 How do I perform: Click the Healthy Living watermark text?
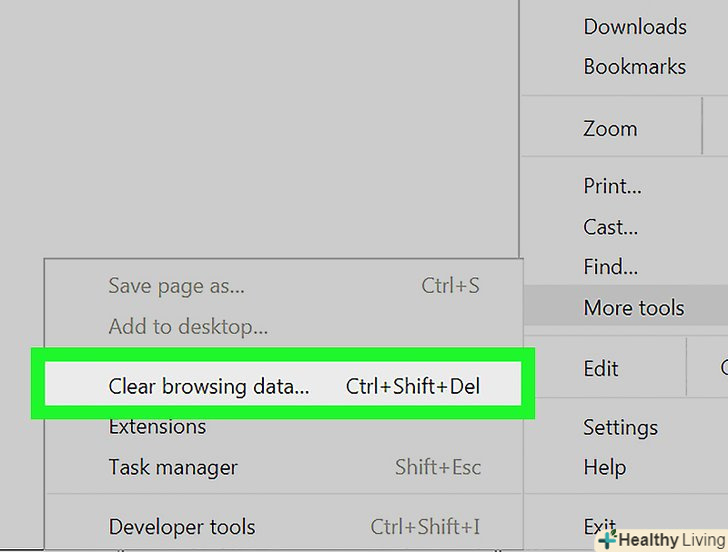pyautogui.click(x=671, y=540)
